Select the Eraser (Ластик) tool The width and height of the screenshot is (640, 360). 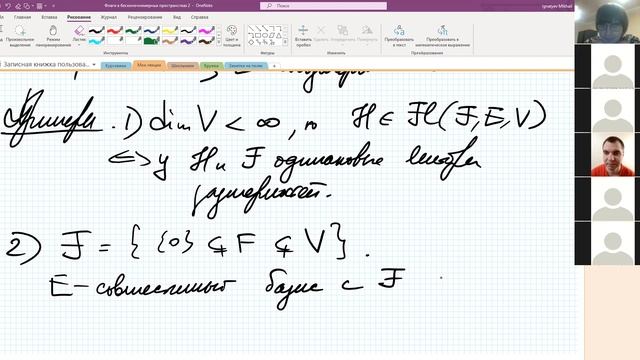pos(79,33)
